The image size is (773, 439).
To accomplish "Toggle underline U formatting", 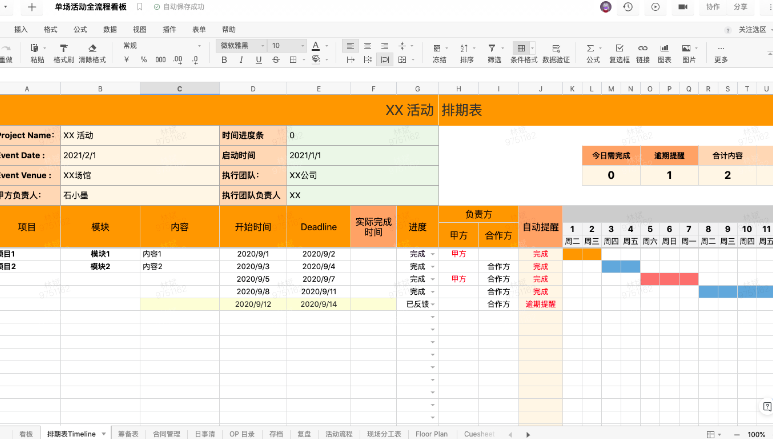I will click(x=258, y=60).
